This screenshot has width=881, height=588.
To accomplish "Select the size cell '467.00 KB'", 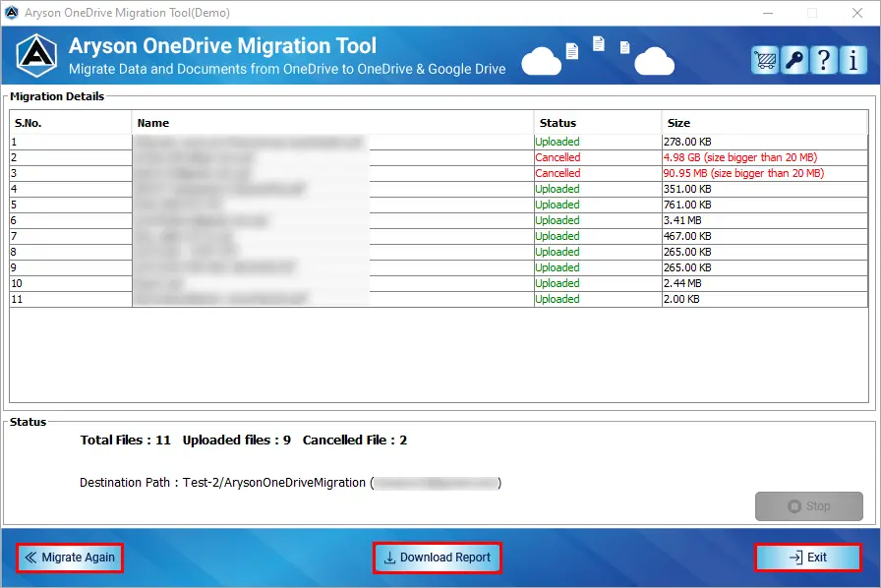I will [x=765, y=236].
